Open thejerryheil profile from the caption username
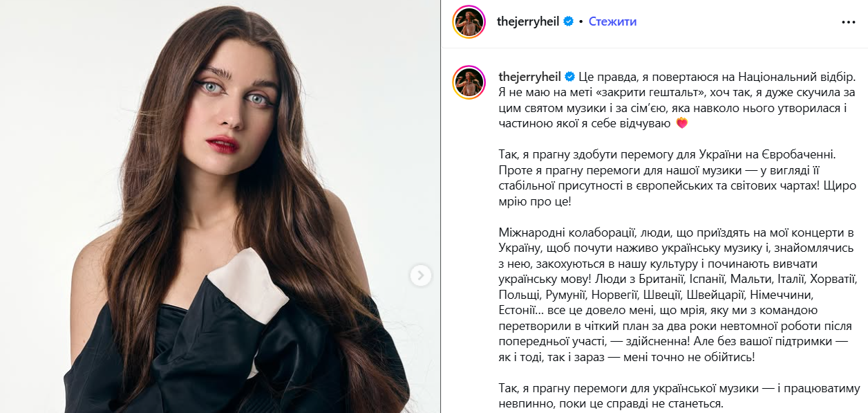This screenshot has width=868, height=413. pyautogui.click(x=529, y=77)
